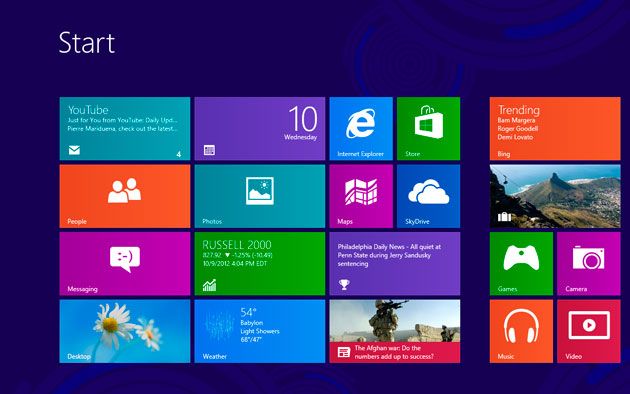Viewport: 630px width, 394px height.
Task: Open the Bing Trending tile
Action: pyautogui.click(x=555, y=129)
